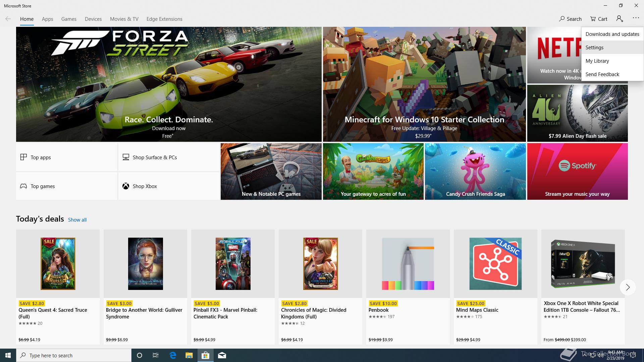
Task: Click the Search magnifier icon
Action: (562, 19)
